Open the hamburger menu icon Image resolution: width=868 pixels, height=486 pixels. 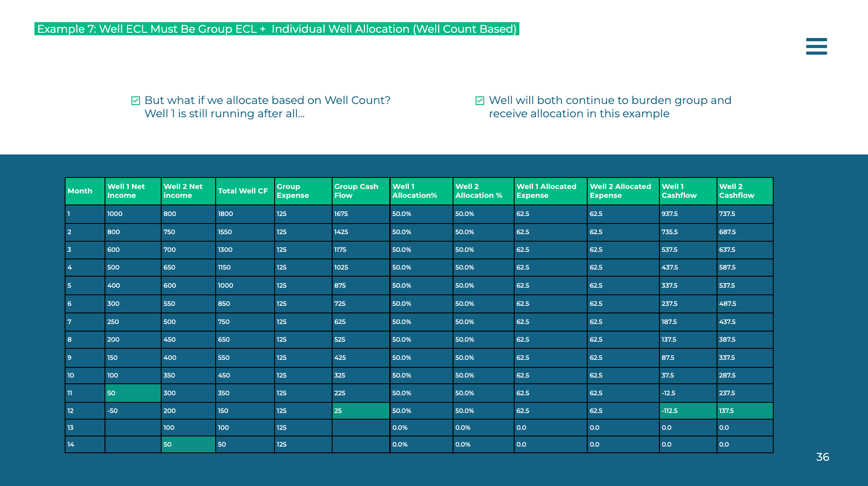click(816, 46)
